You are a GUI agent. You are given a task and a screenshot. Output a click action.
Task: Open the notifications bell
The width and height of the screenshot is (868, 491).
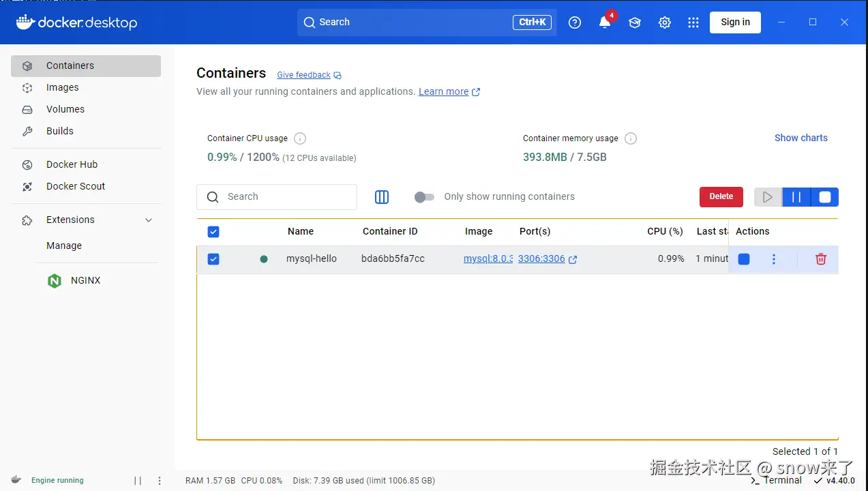[605, 23]
